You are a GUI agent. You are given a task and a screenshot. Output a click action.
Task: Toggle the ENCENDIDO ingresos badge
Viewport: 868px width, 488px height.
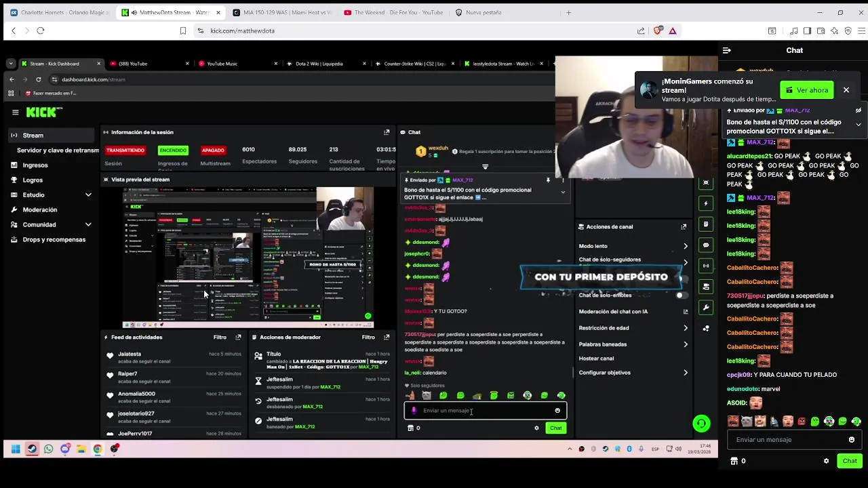[173, 150]
